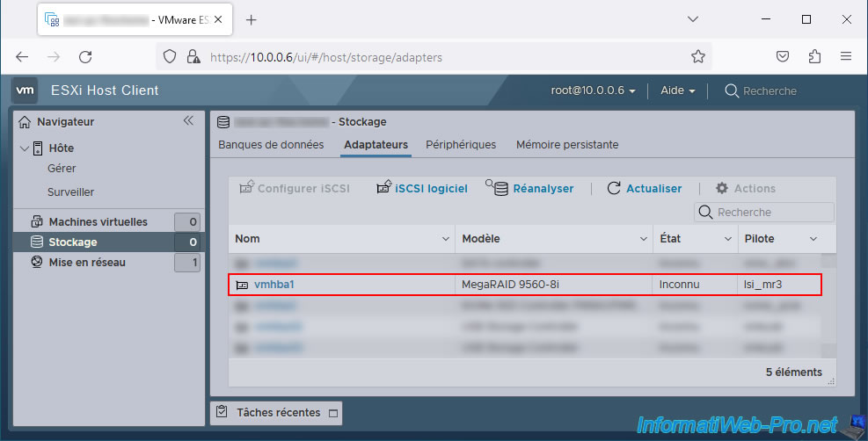This screenshot has height=441, width=868.
Task: Click Configurer iSCSI toolbar button
Action: (x=295, y=188)
